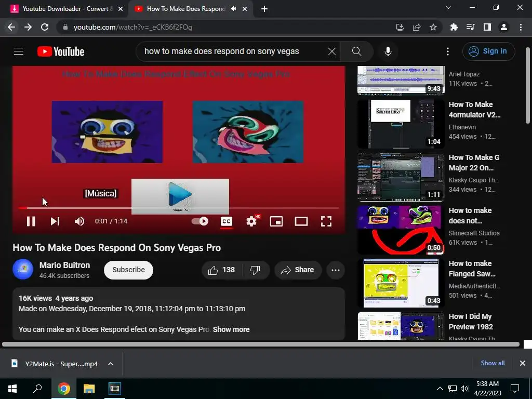Mute the tab via speaker icon
This screenshot has height=399, width=532.
(233, 9)
